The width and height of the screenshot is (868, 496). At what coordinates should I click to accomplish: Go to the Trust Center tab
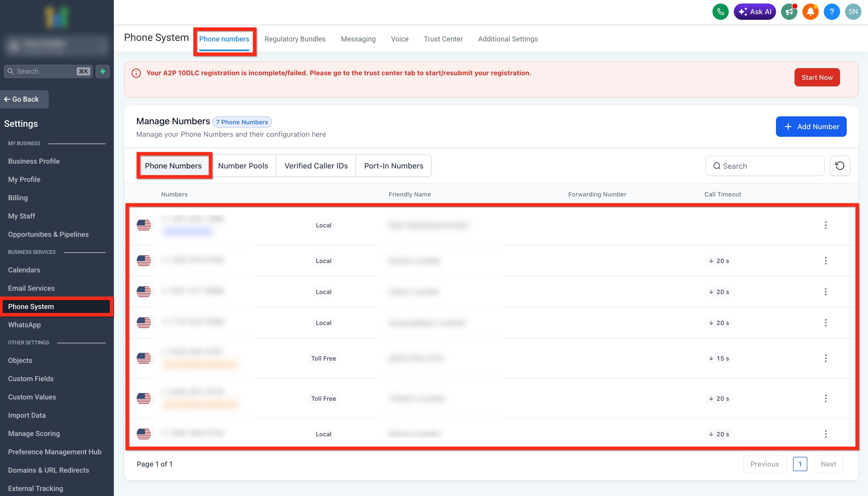point(443,39)
